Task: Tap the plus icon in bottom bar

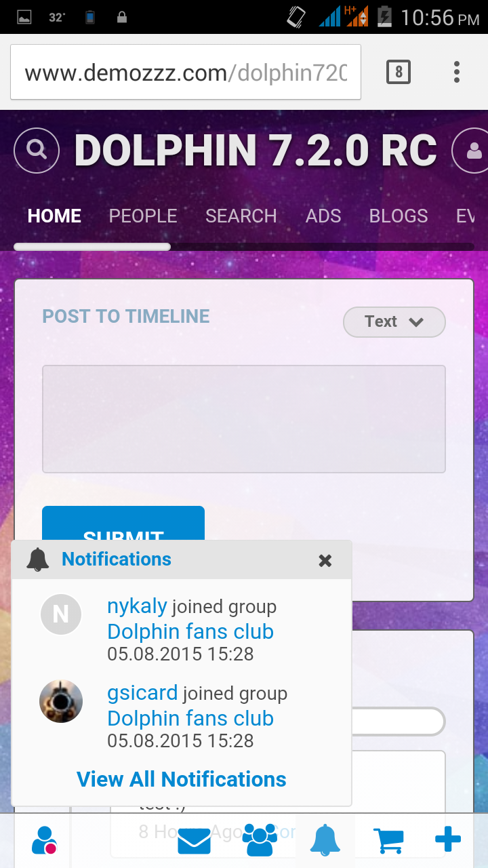Action: pyautogui.click(x=448, y=841)
